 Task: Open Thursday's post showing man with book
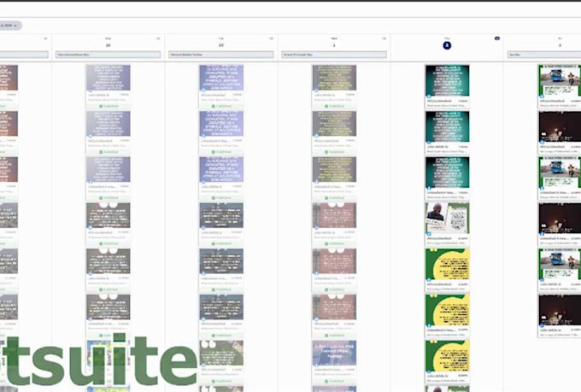tap(447, 225)
